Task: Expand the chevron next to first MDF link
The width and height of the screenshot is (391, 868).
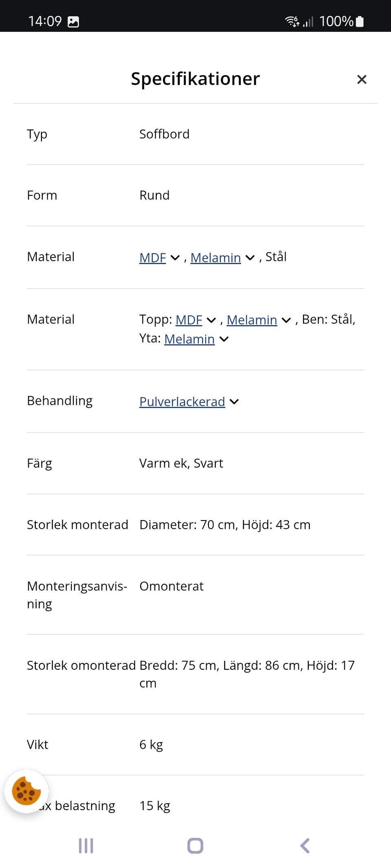Action: point(175,258)
